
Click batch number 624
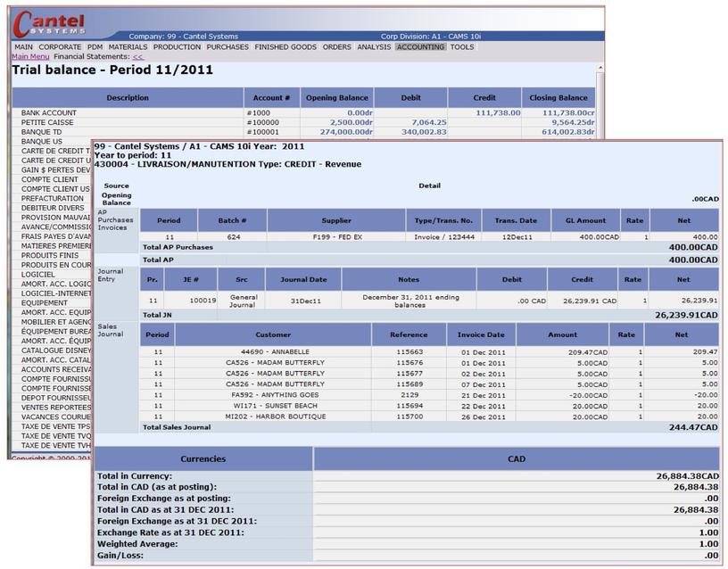pyautogui.click(x=234, y=237)
